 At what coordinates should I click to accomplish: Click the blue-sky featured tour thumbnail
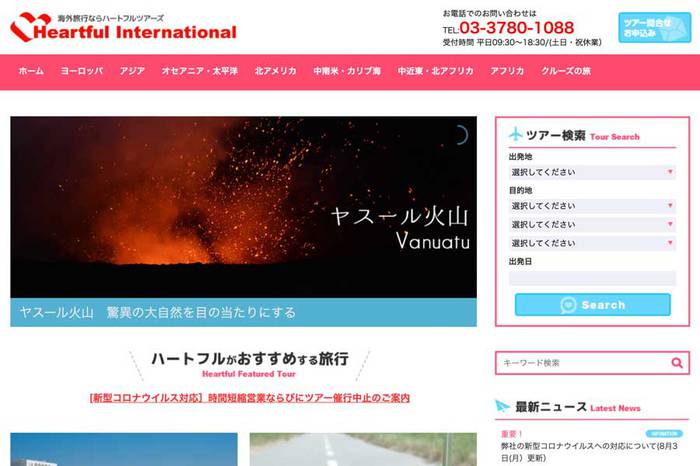click(x=124, y=449)
